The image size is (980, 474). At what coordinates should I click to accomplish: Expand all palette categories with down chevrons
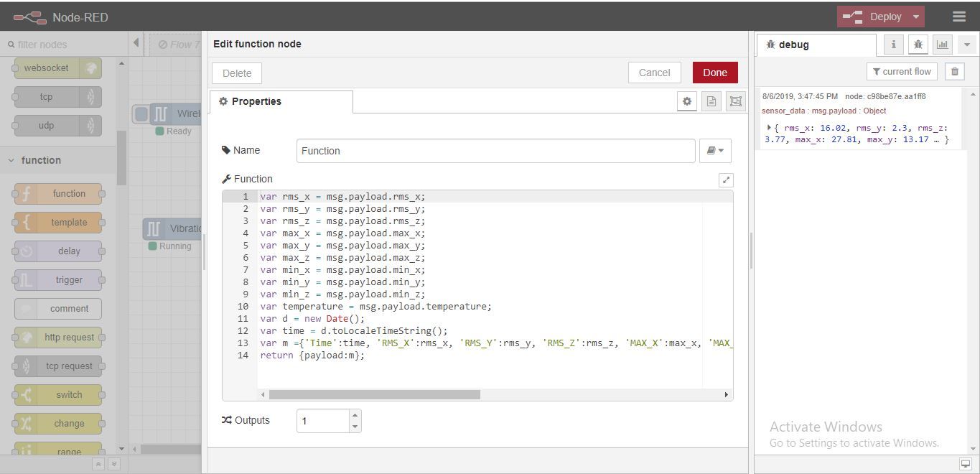point(113,465)
